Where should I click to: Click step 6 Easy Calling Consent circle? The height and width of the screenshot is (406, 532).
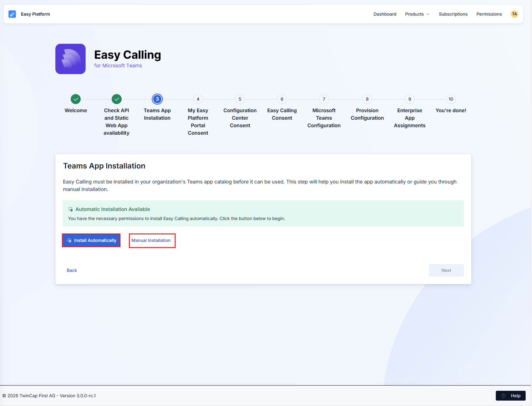[x=282, y=99]
